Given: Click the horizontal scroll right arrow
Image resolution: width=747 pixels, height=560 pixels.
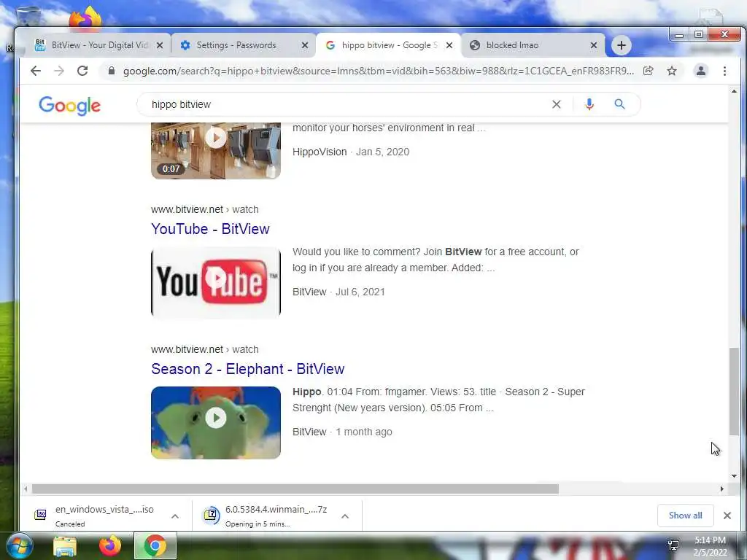Looking at the screenshot, I should 721,489.
